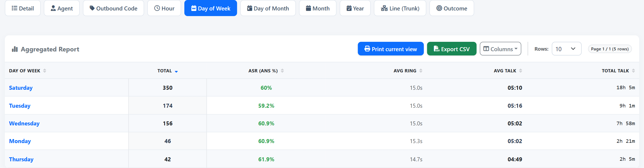This screenshot has width=644, height=168.
Task: Select Tuesday's avg talk 05:16
Action: 515,106
